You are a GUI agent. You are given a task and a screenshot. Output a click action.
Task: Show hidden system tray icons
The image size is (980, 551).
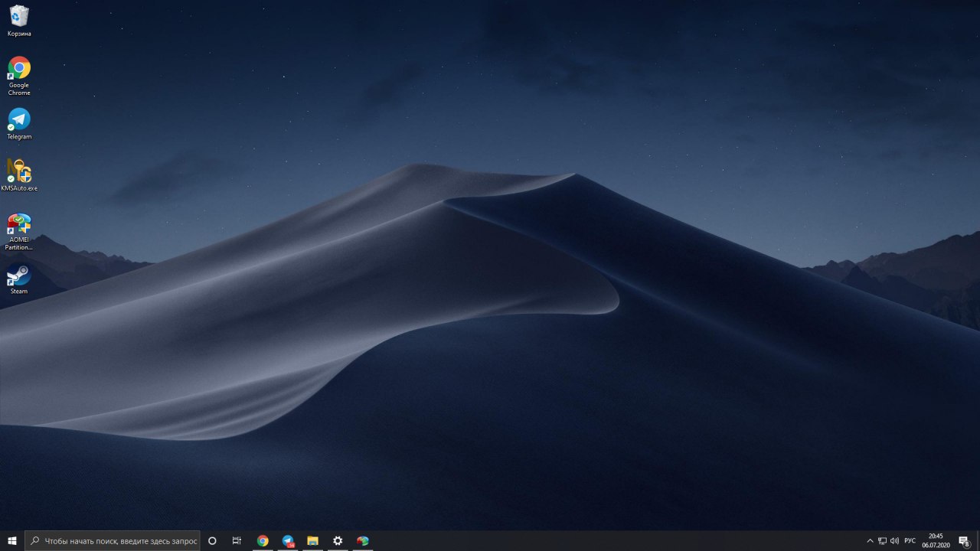point(870,541)
